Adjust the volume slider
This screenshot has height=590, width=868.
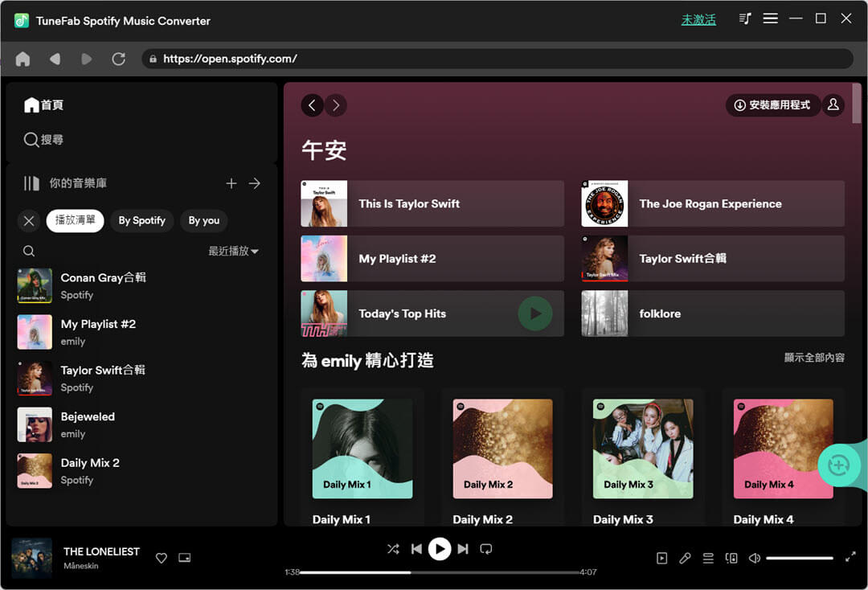pos(800,558)
